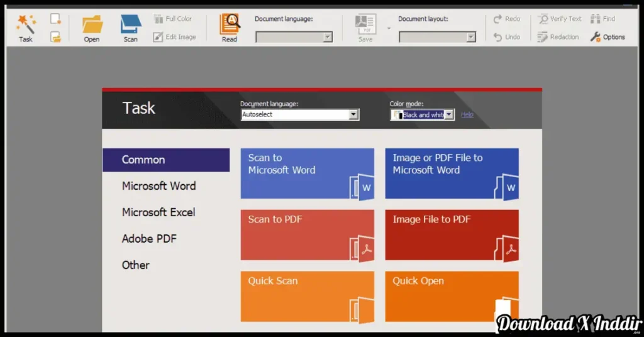The width and height of the screenshot is (644, 337).
Task: Click the Undo arrow icon
Action: click(498, 37)
